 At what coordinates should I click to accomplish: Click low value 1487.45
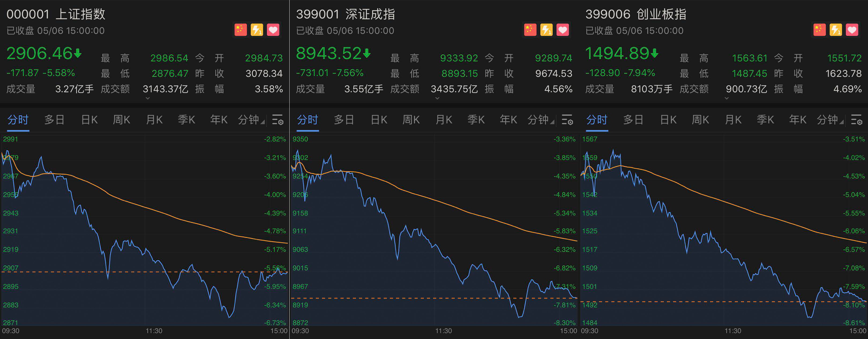point(749,73)
